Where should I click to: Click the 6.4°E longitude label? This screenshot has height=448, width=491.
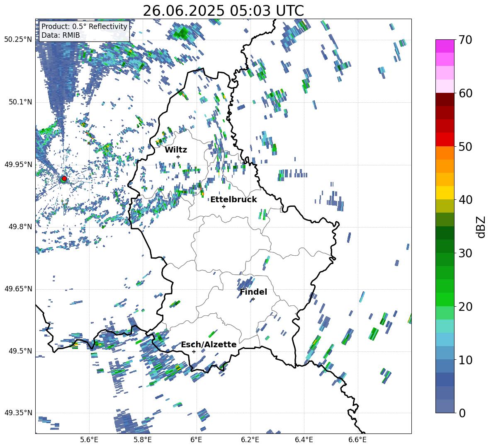(304, 440)
